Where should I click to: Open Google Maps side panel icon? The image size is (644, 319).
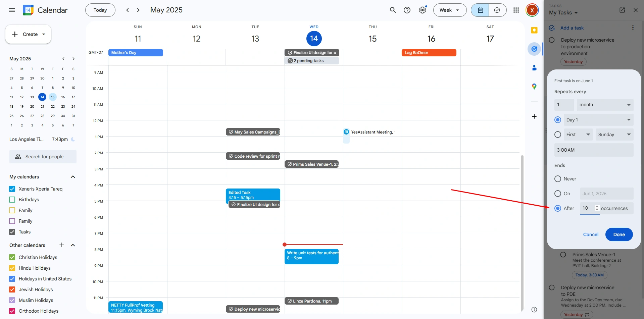pos(534,87)
